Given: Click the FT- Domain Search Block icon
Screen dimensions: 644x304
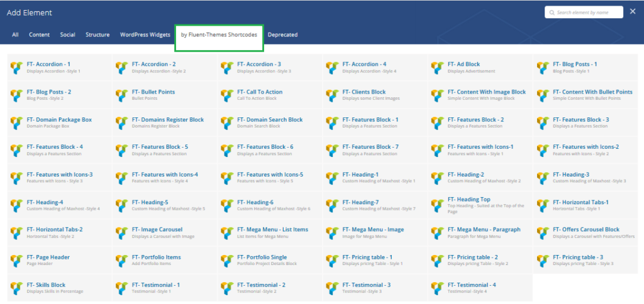Looking at the screenshot, I should (227, 122).
